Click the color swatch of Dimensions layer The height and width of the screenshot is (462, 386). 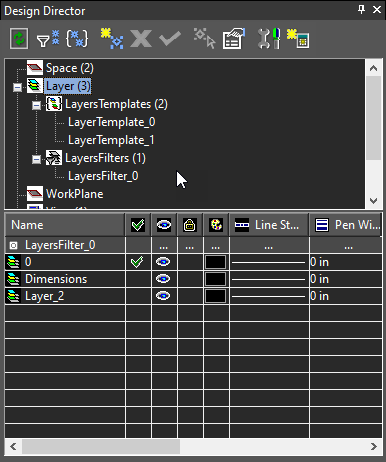215,279
